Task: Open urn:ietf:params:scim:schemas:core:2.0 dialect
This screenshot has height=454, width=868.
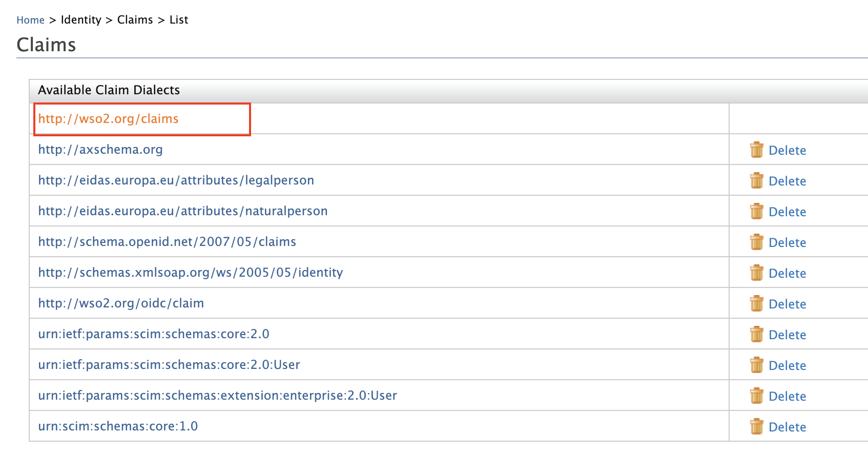Action: pos(154,334)
